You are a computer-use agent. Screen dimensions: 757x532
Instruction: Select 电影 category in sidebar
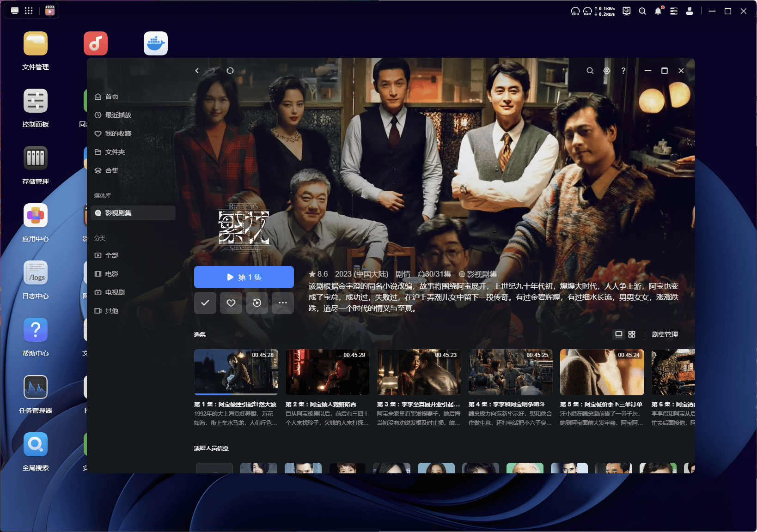(112, 274)
